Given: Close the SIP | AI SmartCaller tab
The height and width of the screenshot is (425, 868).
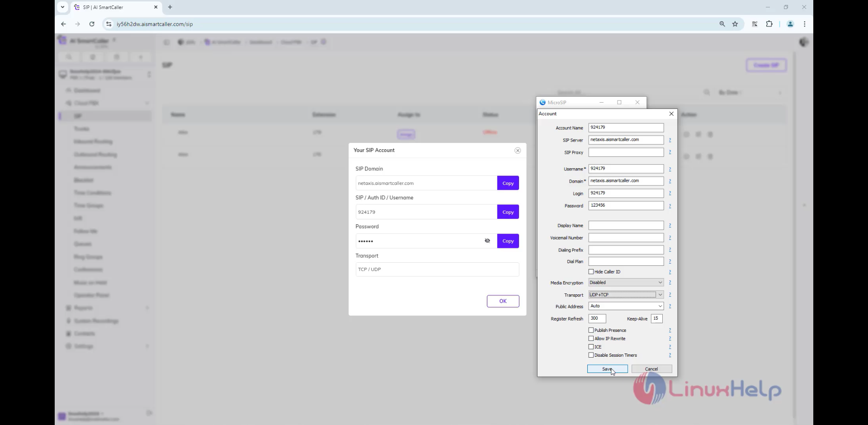Looking at the screenshot, I should 156,7.
